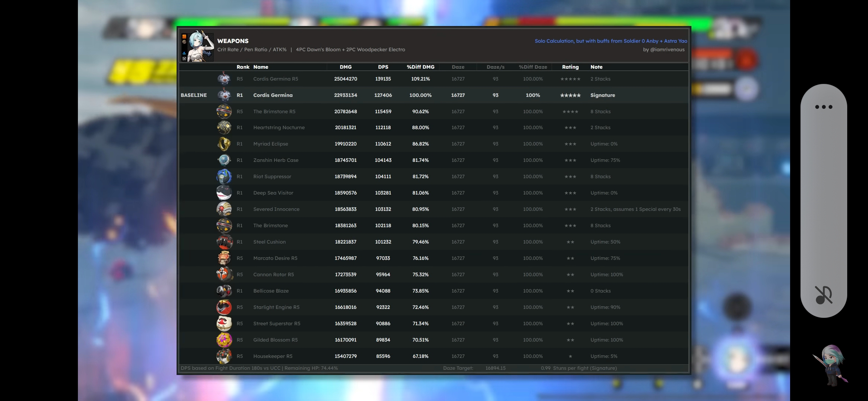This screenshot has width=868, height=401.
Task: Click the Rating column header
Action: point(570,67)
